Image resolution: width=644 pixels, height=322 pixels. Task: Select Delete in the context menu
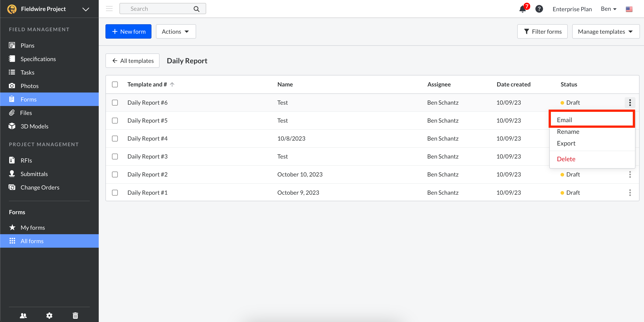click(566, 159)
